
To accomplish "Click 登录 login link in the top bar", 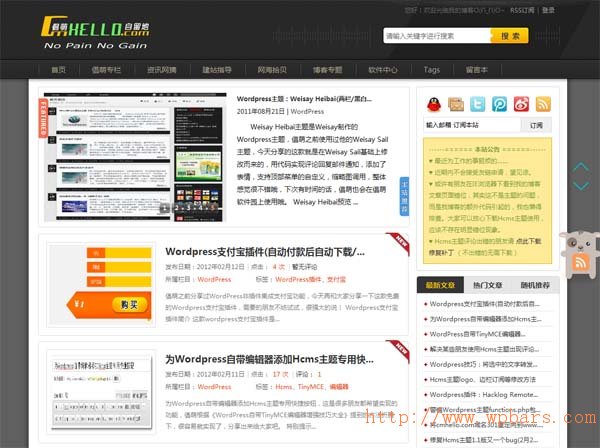I will (548, 10).
